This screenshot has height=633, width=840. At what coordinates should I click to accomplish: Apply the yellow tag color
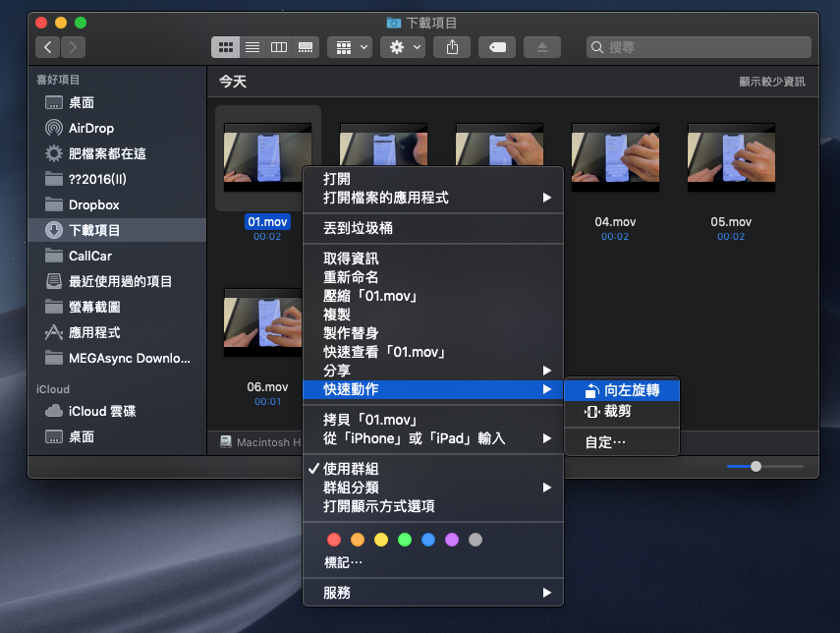pyautogui.click(x=381, y=540)
